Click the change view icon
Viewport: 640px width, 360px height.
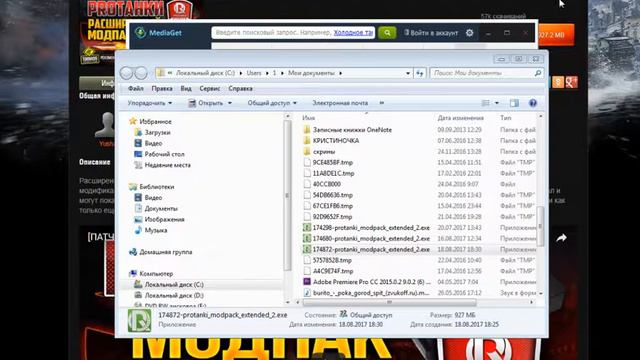[485, 103]
